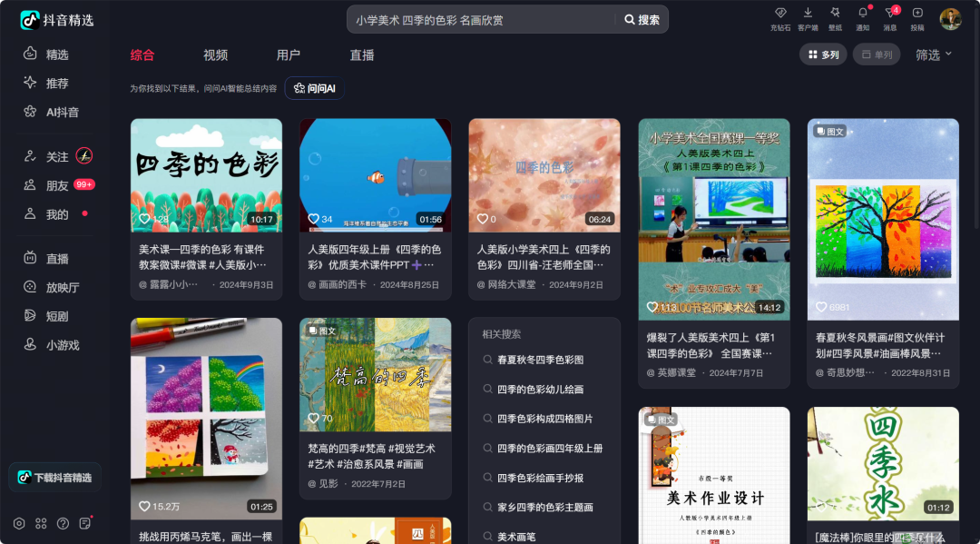980x544 pixels.
Task: Click author @ 见影
Action: click(x=322, y=484)
